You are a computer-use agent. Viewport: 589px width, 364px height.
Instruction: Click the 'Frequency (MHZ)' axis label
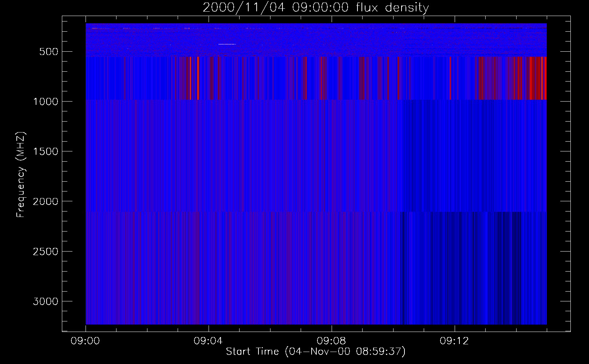[x=21, y=175]
